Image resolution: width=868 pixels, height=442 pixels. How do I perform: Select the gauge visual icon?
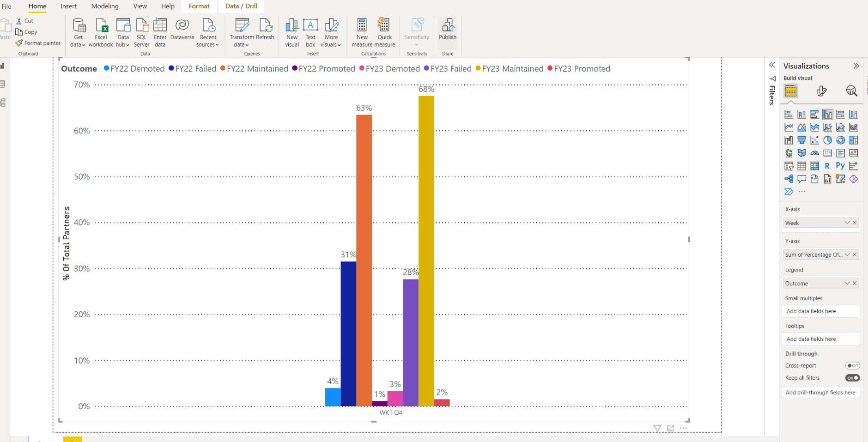coord(814,153)
